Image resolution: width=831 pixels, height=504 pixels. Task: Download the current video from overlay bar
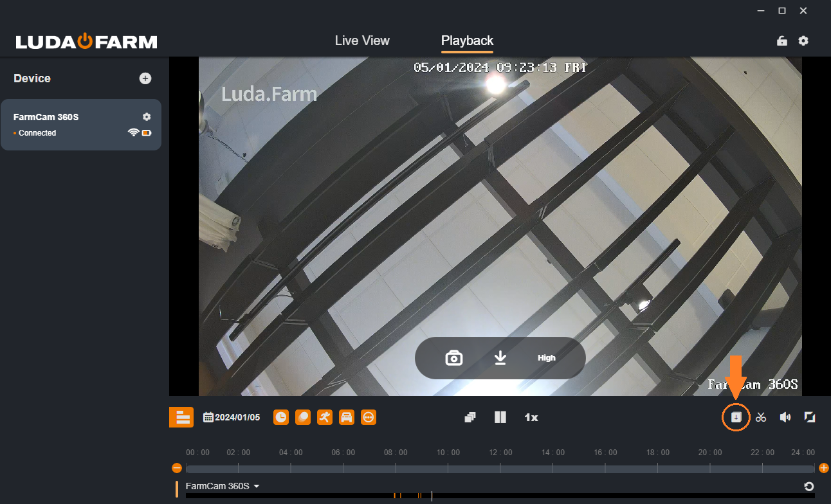pyautogui.click(x=500, y=358)
